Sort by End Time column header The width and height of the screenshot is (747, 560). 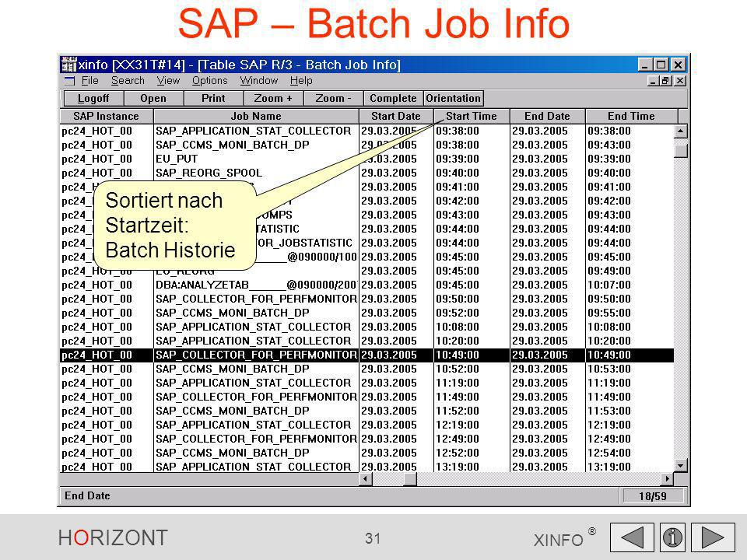coord(631,116)
